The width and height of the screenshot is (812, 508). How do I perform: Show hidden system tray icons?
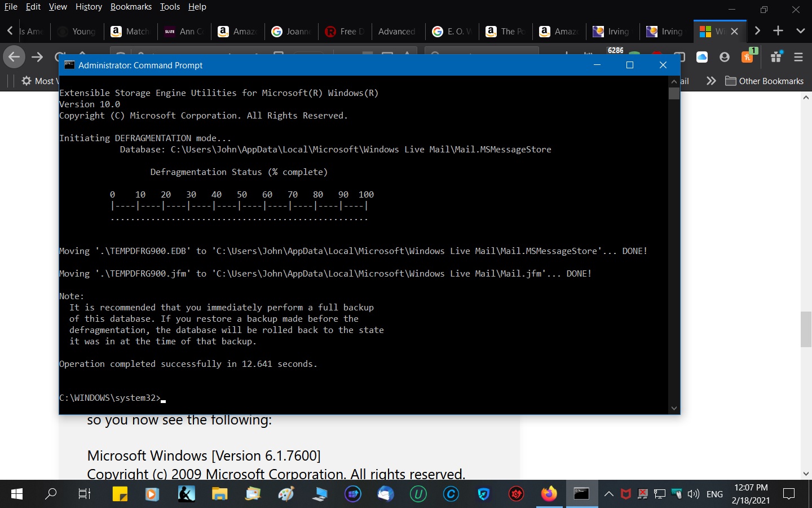point(609,494)
